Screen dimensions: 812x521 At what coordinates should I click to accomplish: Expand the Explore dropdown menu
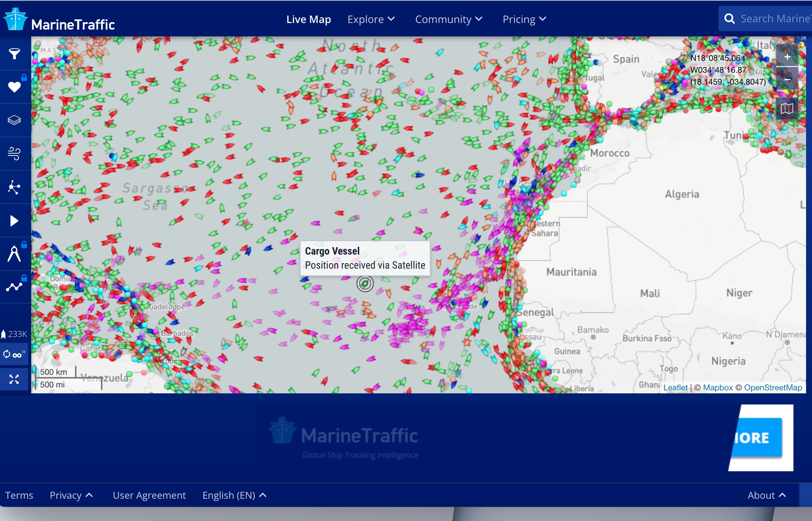click(371, 19)
